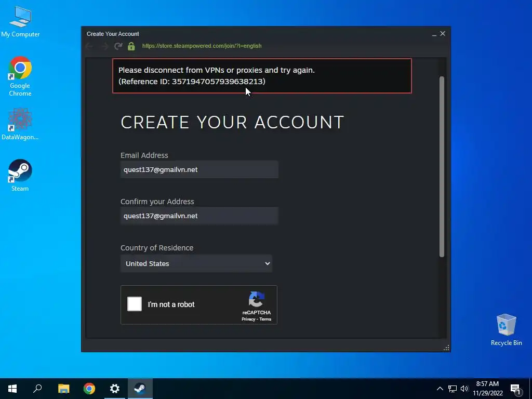Open My Computer desktop icon
Image resolution: width=532 pixels, height=399 pixels.
20,21
